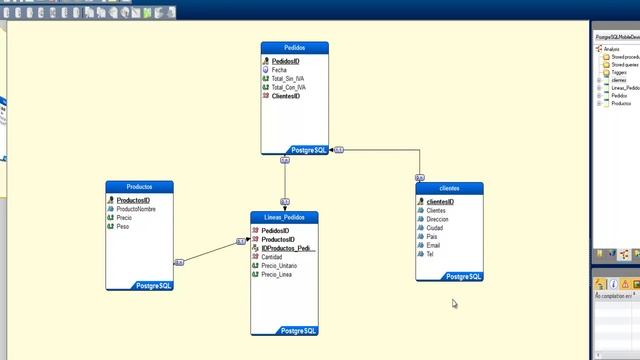This screenshot has width=640, height=360.
Task: Click the text-type icon beside Email
Action: pos(420,245)
